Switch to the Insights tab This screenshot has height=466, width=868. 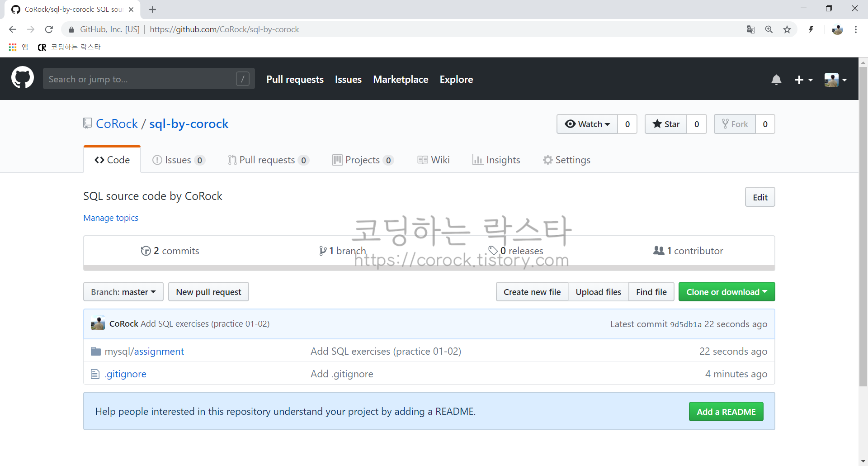(x=496, y=160)
